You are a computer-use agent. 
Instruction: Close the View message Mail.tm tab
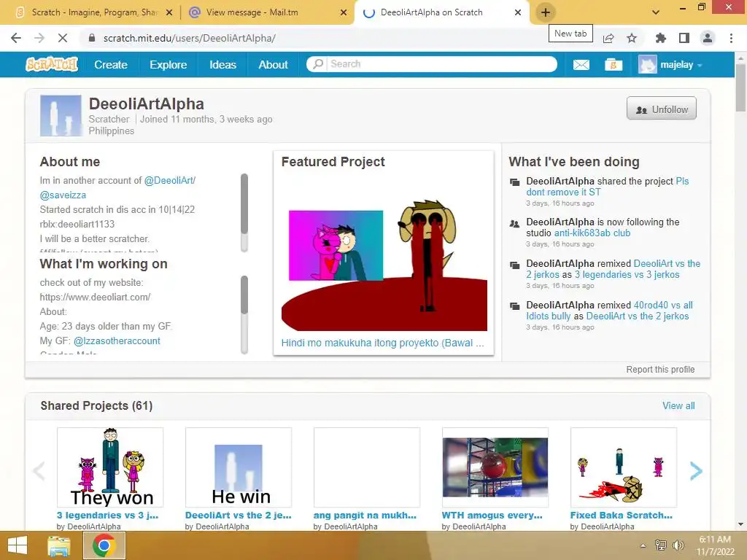pyautogui.click(x=344, y=13)
